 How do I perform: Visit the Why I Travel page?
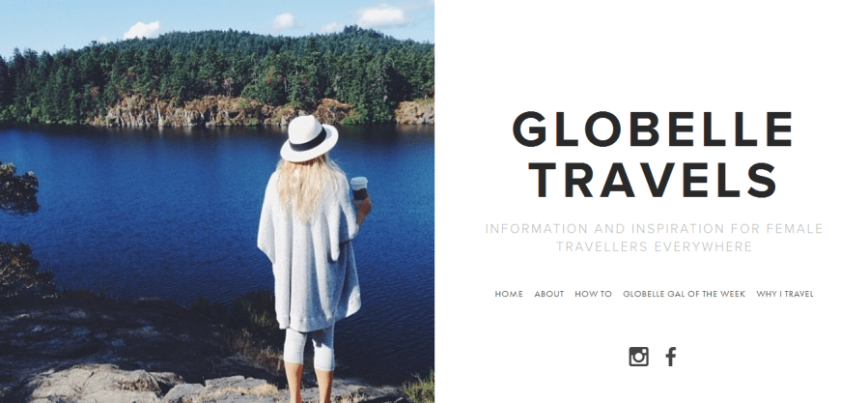(785, 295)
